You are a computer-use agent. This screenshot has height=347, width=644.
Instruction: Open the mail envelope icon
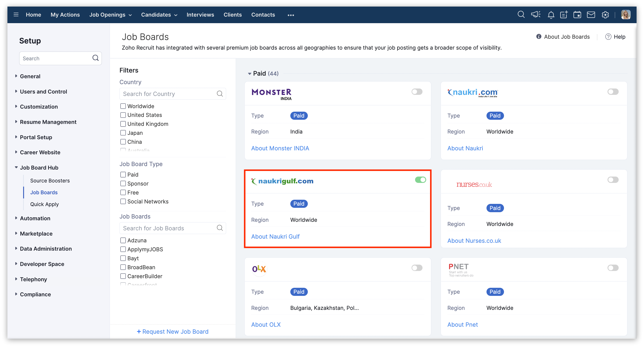pyautogui.click(x=591, y=15)
